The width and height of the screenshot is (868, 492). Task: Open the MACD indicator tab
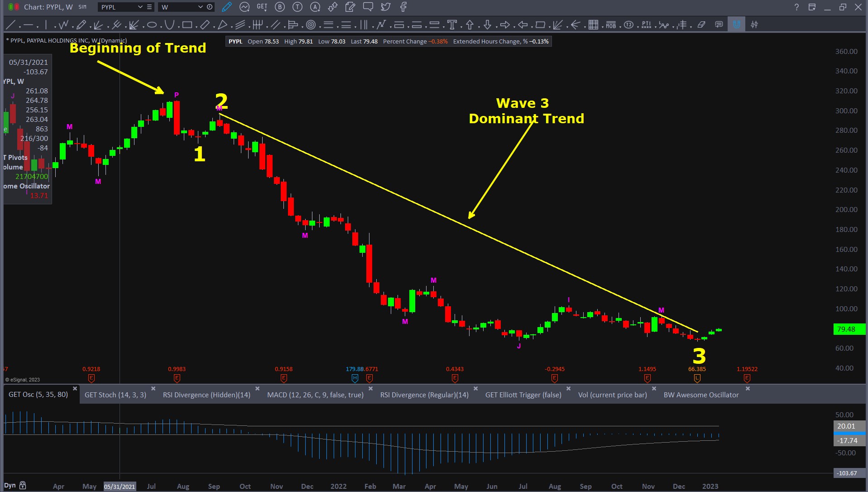(x=315, y=395)
